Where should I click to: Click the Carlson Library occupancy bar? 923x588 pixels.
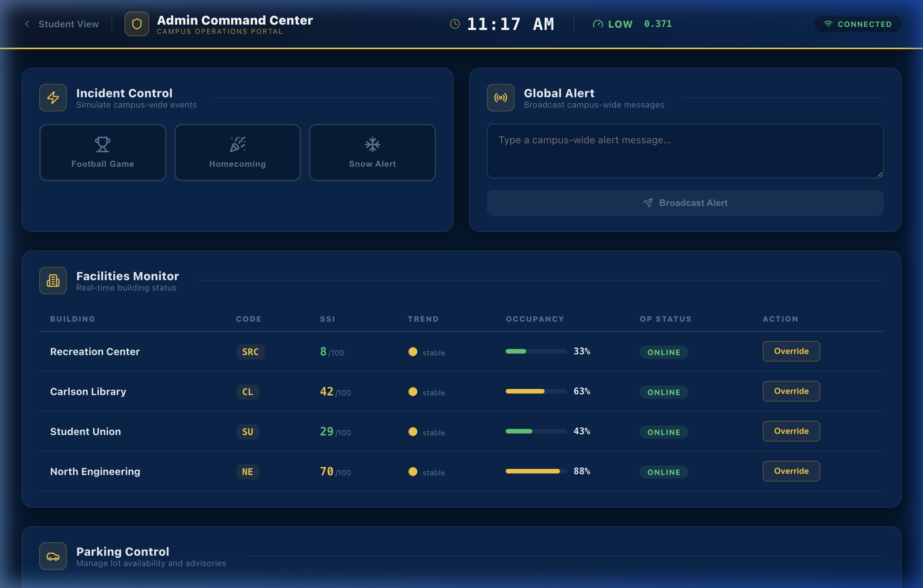coord(536,391)
